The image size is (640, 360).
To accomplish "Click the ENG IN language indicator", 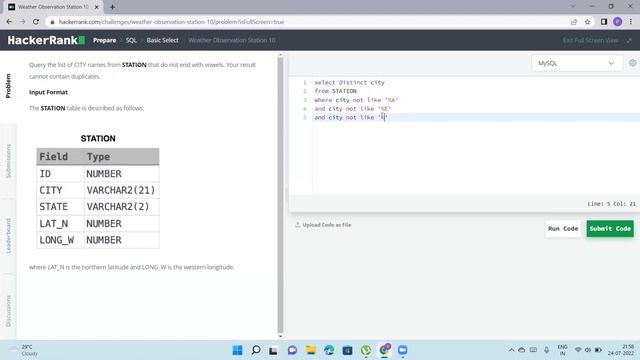I will 562,350.
